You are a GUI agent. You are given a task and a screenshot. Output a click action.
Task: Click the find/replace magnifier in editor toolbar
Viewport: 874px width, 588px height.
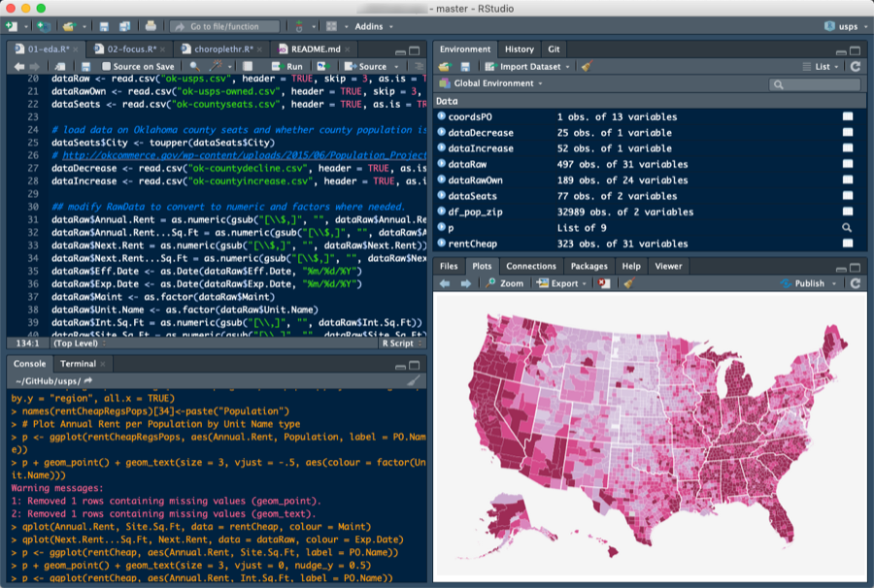pos(194,66)
